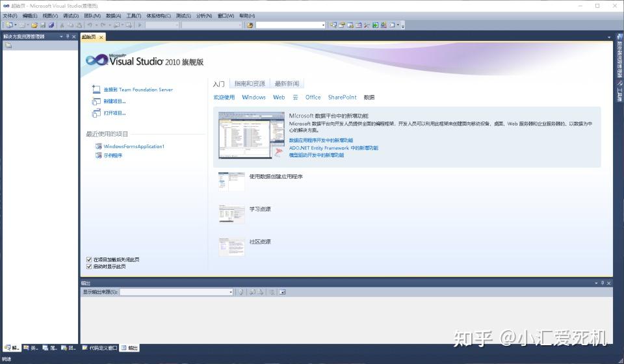Screen dimensions: 624x364
Task: Click the Cut scissors icon
Action: (x=62, y=25)
